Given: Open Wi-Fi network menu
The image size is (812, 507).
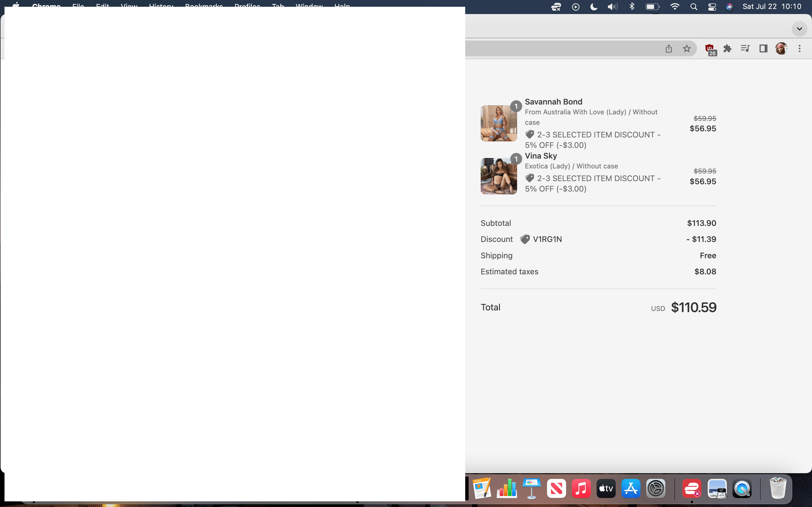Looking at the screenshot, I should point(674,7).
